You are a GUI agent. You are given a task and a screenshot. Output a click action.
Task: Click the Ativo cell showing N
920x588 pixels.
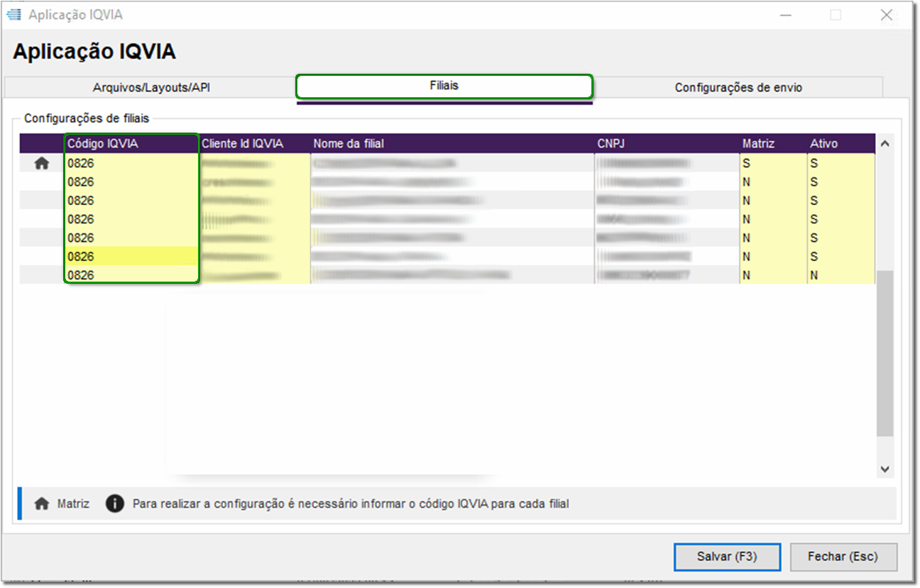840,274
